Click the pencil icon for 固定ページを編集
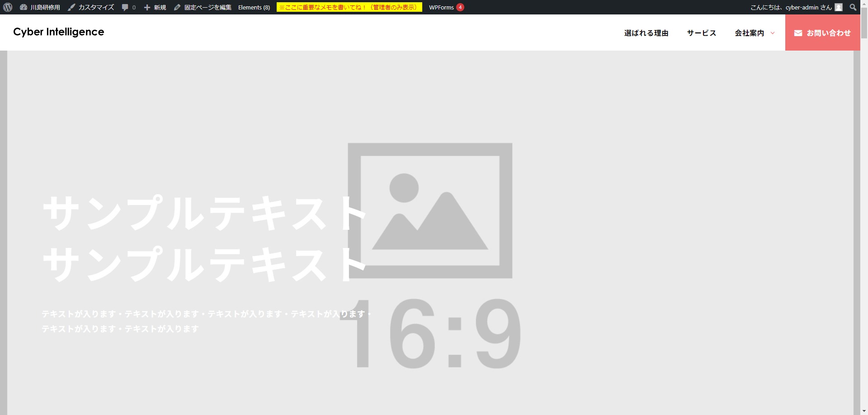 177,7
